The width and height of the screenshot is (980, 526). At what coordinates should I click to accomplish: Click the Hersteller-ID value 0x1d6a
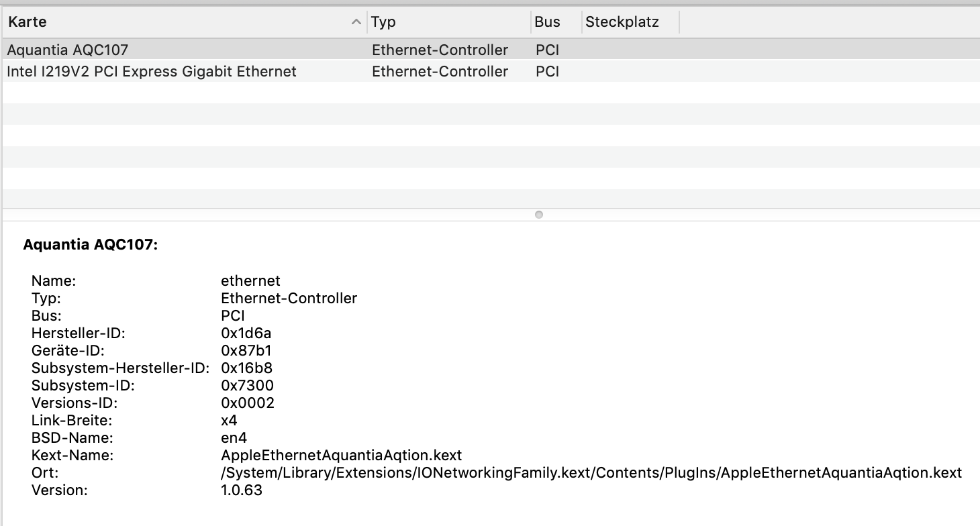pos(246,333)
